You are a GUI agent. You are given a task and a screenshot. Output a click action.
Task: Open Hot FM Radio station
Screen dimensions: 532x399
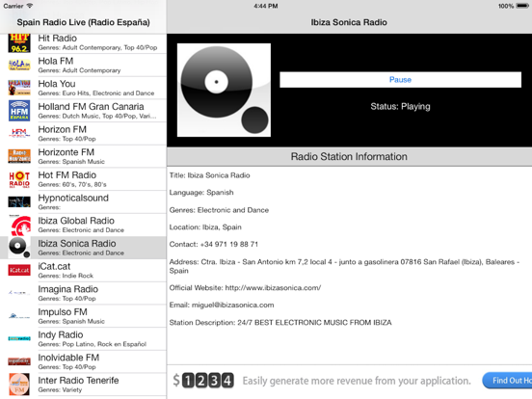pos(67,175)
